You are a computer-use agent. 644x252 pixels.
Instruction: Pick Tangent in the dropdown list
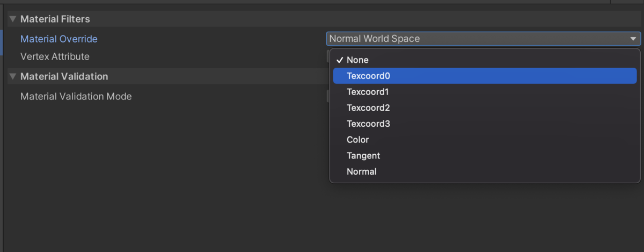coord(363,155)
